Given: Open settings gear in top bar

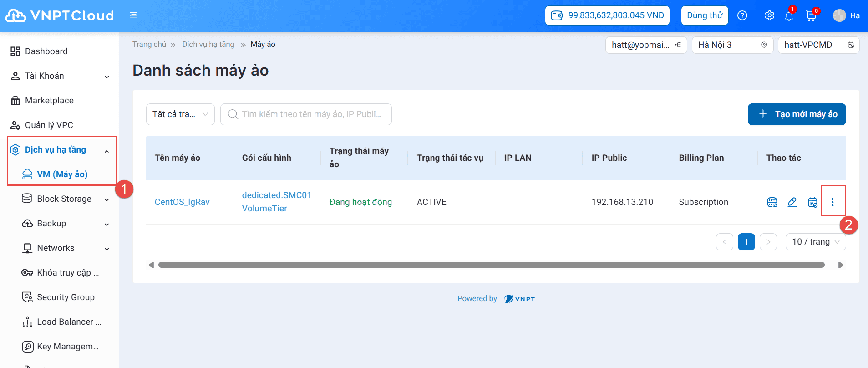Looking at the screenshot, I should click(769, 15).
